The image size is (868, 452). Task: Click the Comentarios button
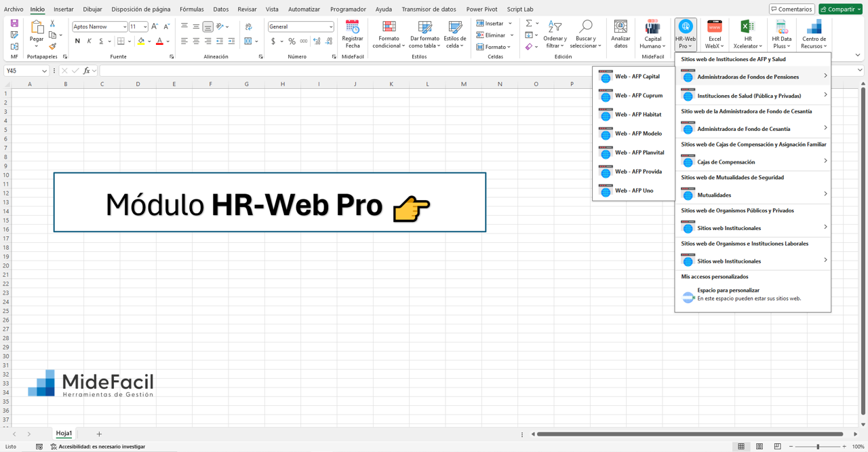(x=791, y=10)
